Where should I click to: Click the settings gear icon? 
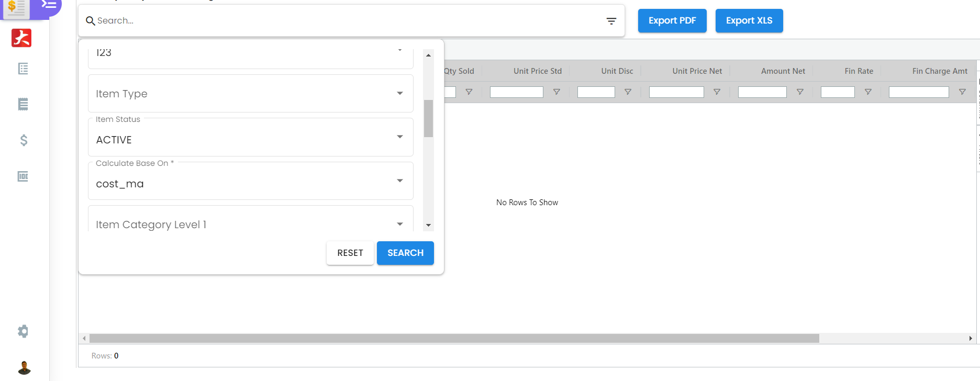pos(23,331)
